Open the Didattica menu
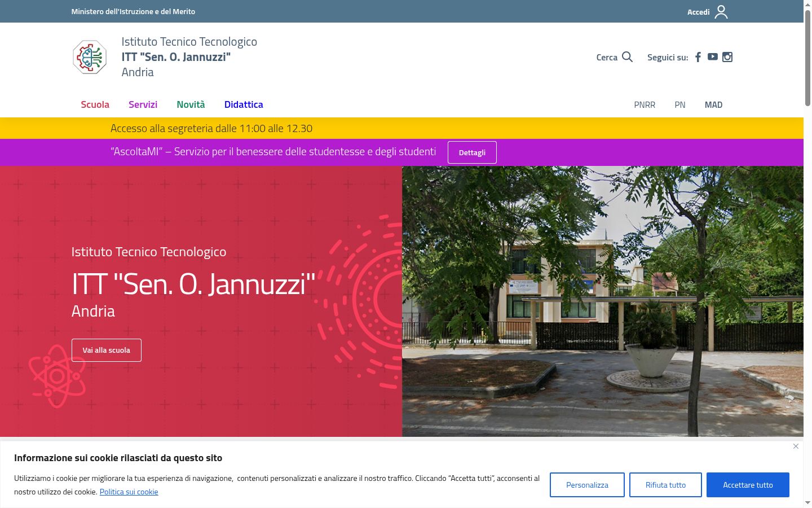Screen dimensions: 812x508 click(x=244, y=104)
